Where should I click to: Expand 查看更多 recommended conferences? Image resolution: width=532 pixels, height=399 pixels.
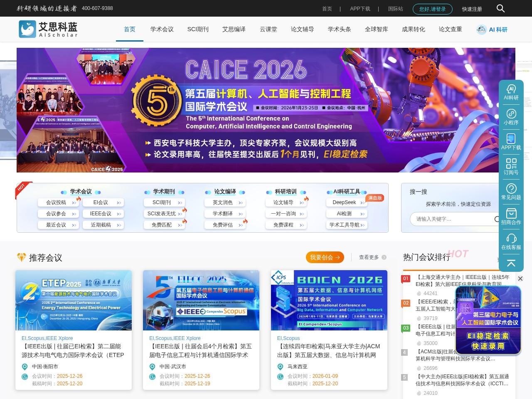click(372, 257)
